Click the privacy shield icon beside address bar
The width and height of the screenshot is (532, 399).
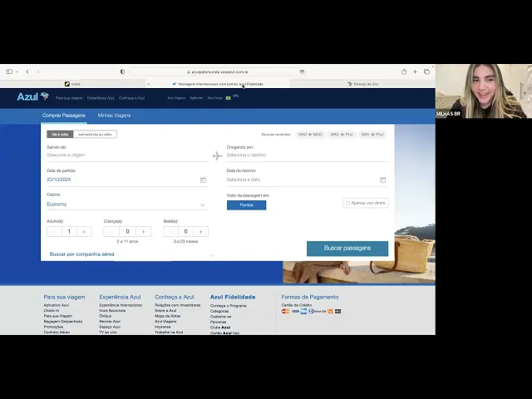click(x=122, y=71)
